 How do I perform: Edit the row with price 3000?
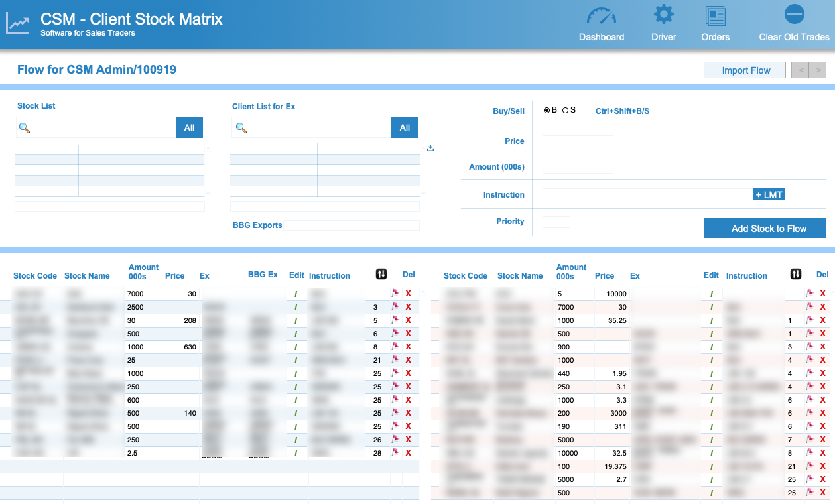click(711, 413)
